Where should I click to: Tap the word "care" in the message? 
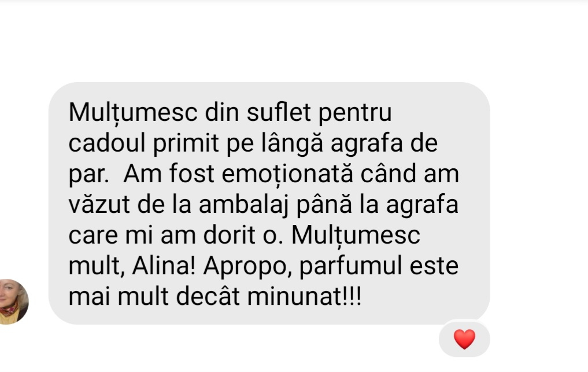point(93,235)
